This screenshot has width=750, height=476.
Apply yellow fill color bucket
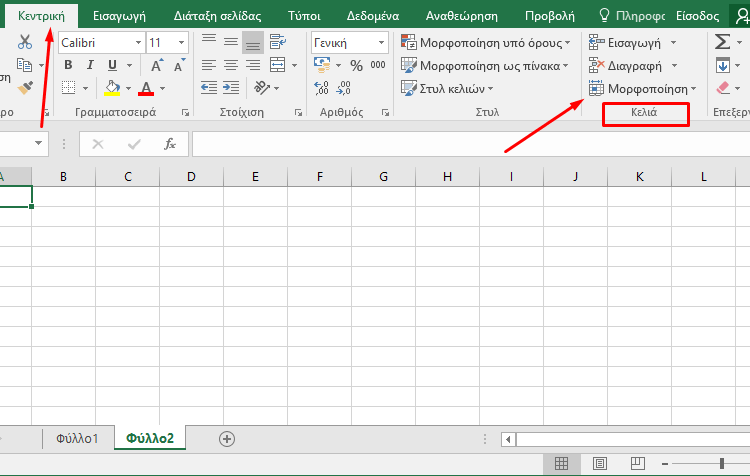pyautogui.click(x=112, y=88)
